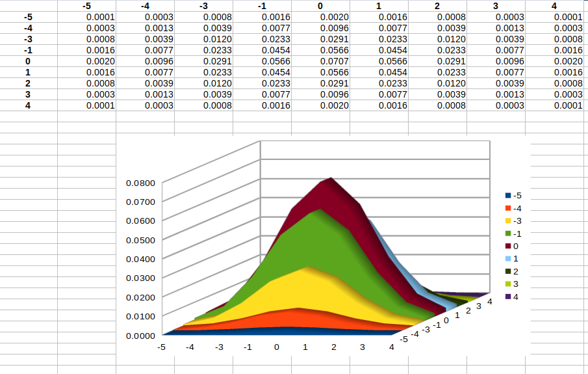
Task: Click the dark blue -5 legend swatch
Action: point(508,195)
